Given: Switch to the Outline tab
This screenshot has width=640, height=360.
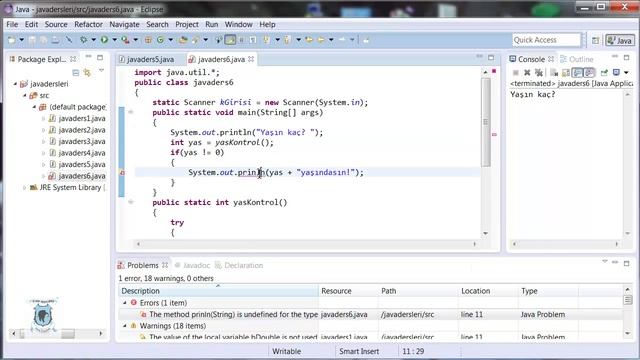Looking at the screenshot, I should tap(577, 59).
